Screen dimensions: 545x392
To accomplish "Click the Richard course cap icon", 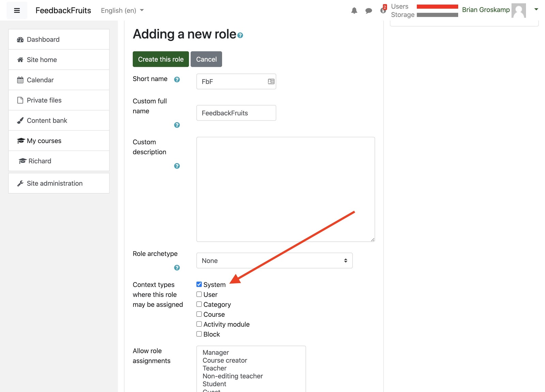I will 22,161.
